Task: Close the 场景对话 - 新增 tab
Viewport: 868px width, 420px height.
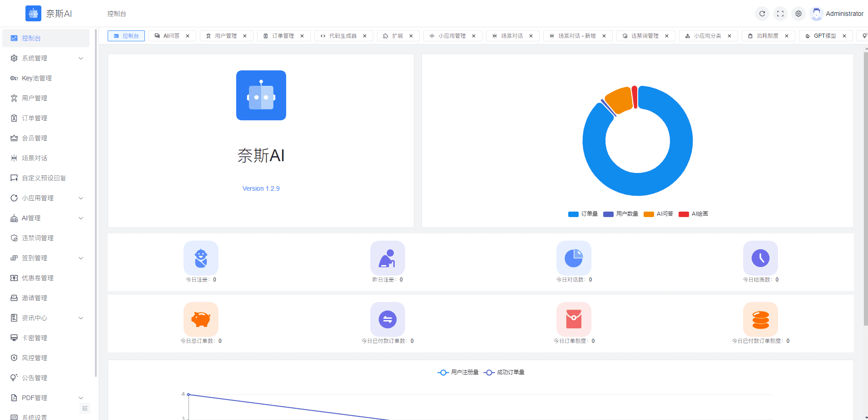Action: (604, 36)
